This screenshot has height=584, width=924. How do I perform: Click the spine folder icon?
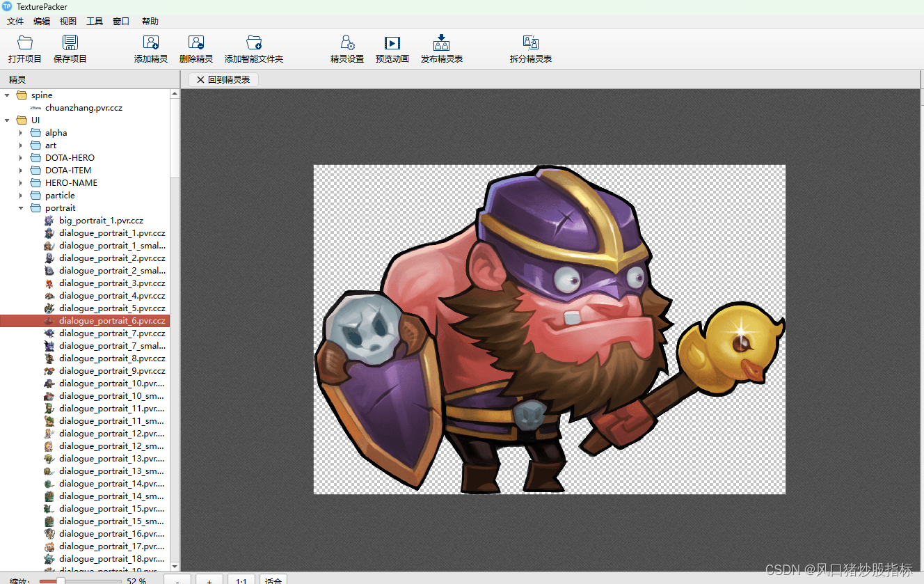coord(22,95)
